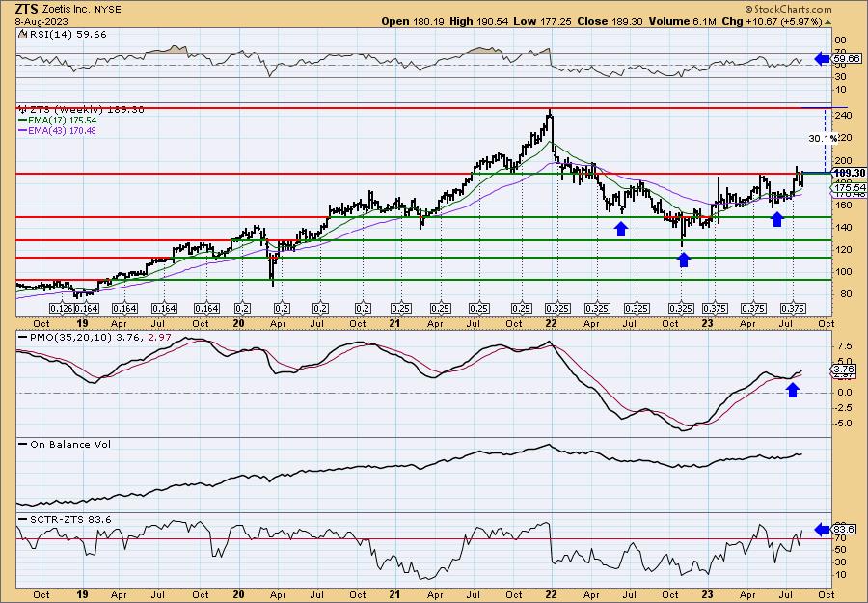Click the EMA(43) 170.48 legend text

63,130
